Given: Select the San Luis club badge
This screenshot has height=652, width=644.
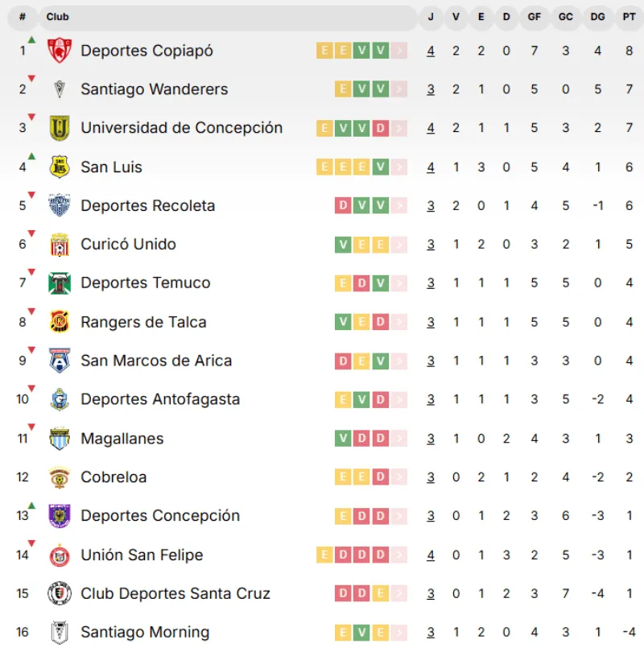Looking at the screenshot, I should pos(60,167).
